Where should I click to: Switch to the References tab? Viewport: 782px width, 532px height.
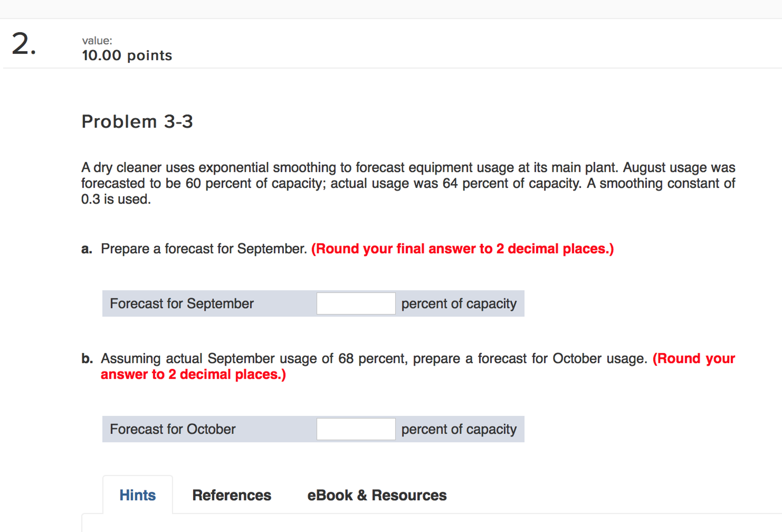pos(232,495)
